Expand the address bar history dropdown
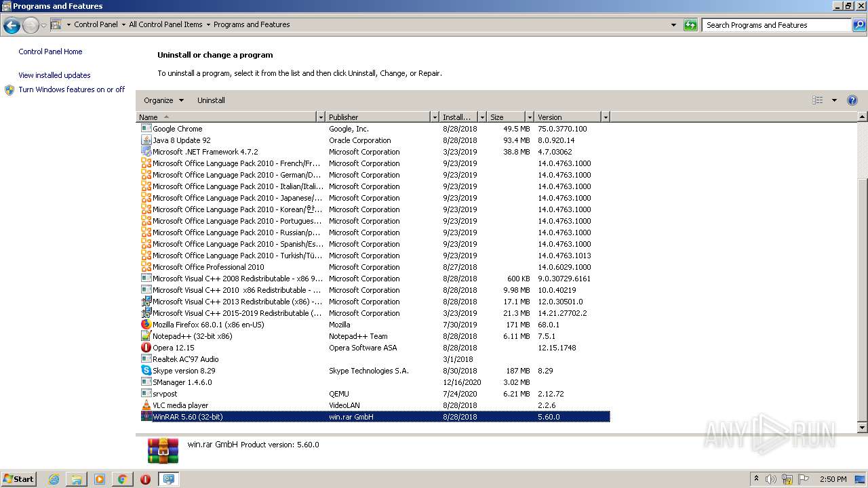This screenshot has width=868, height=488. point(673,25)
